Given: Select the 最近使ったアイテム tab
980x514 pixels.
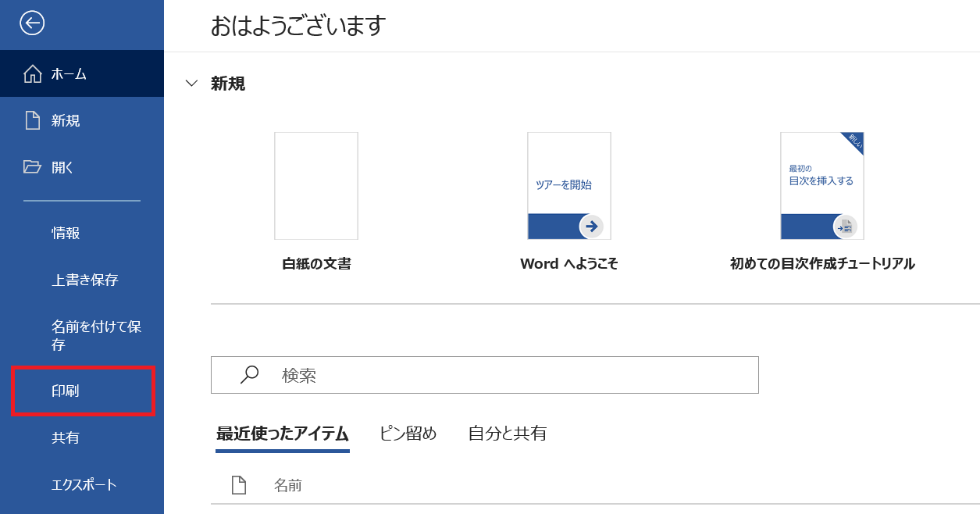Looking at the screenshot, I should coord(282,434).
